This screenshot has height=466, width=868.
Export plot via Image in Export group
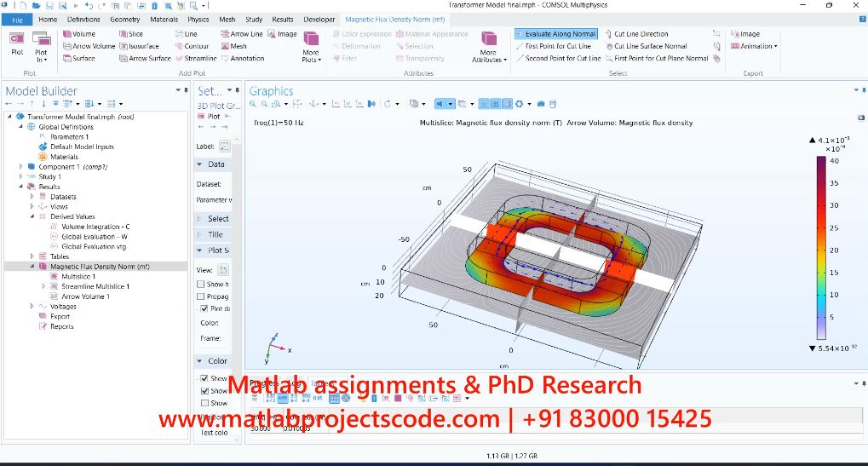click(x=745, y=34)
